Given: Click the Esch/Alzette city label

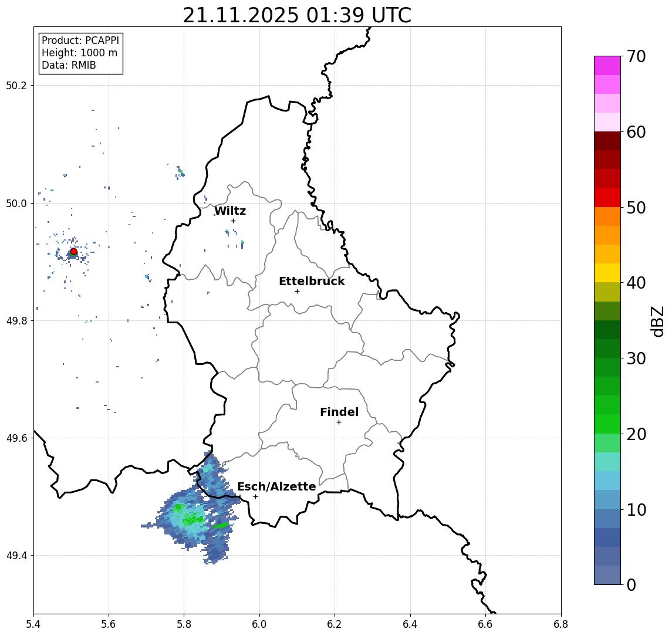Looking at the screenshot, I should coord(276,486).
